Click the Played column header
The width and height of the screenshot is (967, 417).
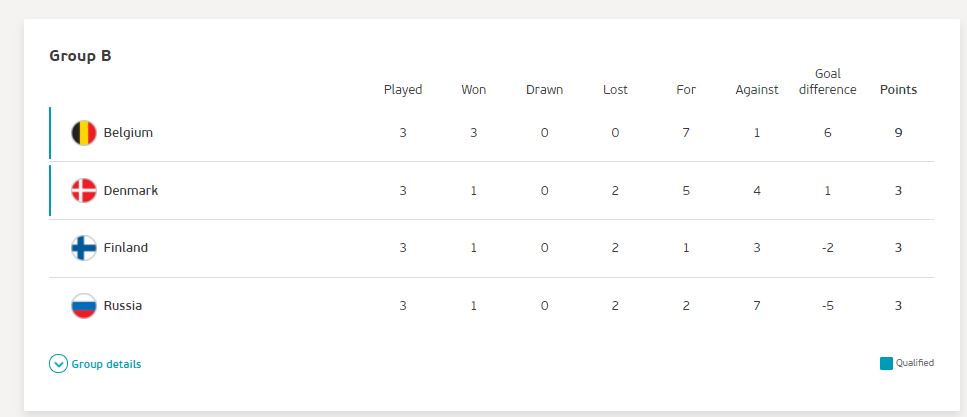pyautogui.click(x=403, y=89)
